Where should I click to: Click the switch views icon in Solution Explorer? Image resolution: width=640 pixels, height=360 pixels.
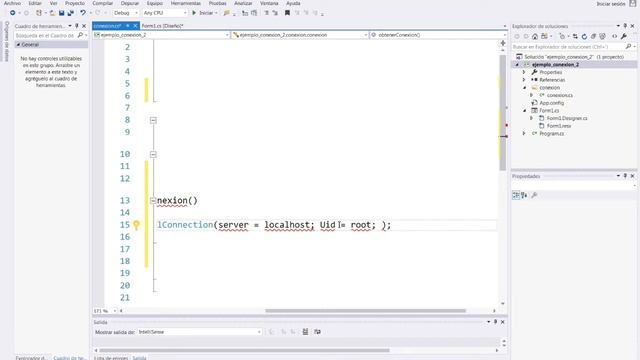545,36
